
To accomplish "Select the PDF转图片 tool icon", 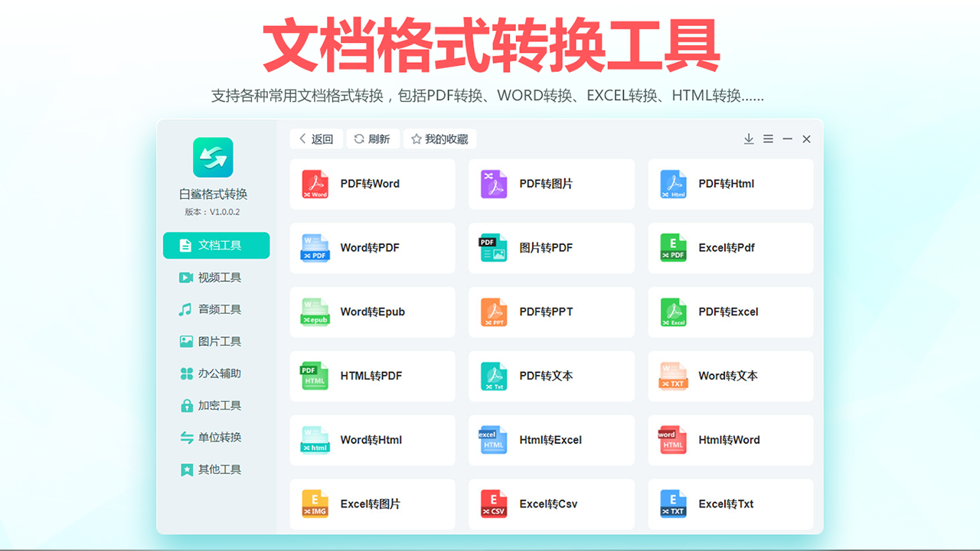I will pos(494,184).
